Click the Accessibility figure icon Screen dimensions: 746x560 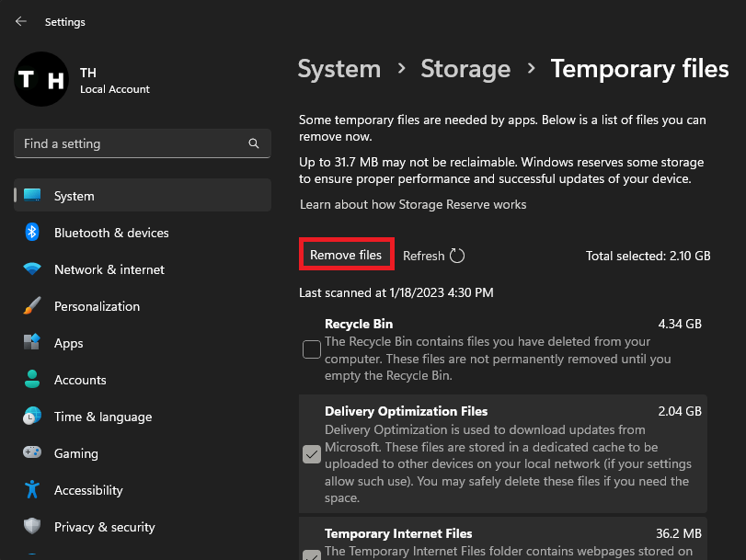click(x=32, y=490)
